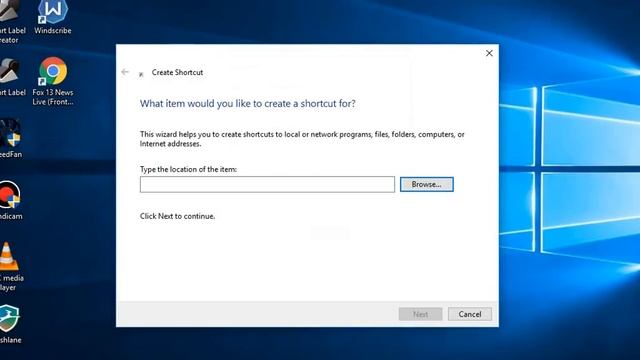Click the back arrow in Create Shortcut
640x360 pixels.
pos(125,72)
